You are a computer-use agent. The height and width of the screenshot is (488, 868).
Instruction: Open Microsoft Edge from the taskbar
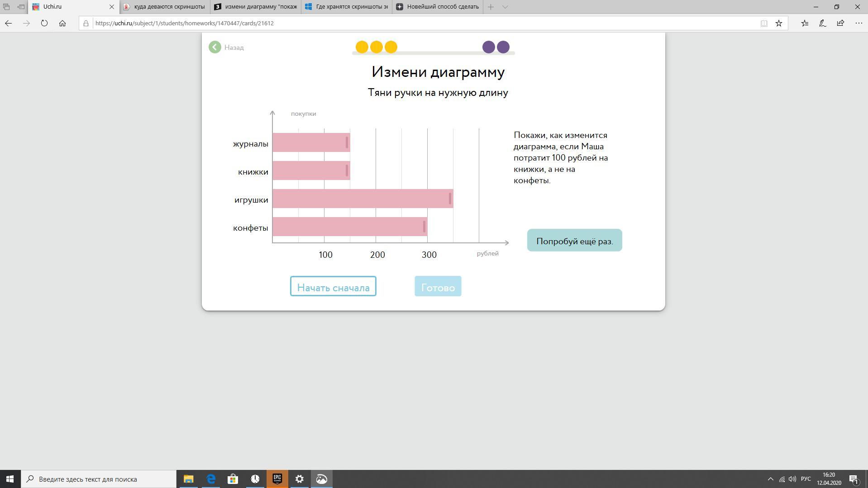click(211, 479)
